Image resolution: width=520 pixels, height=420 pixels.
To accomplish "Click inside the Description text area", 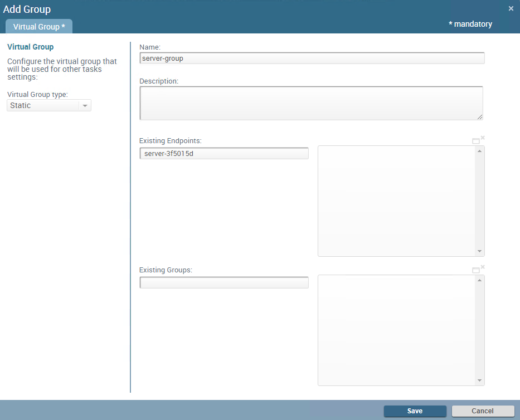I will (x=310, y=102).
